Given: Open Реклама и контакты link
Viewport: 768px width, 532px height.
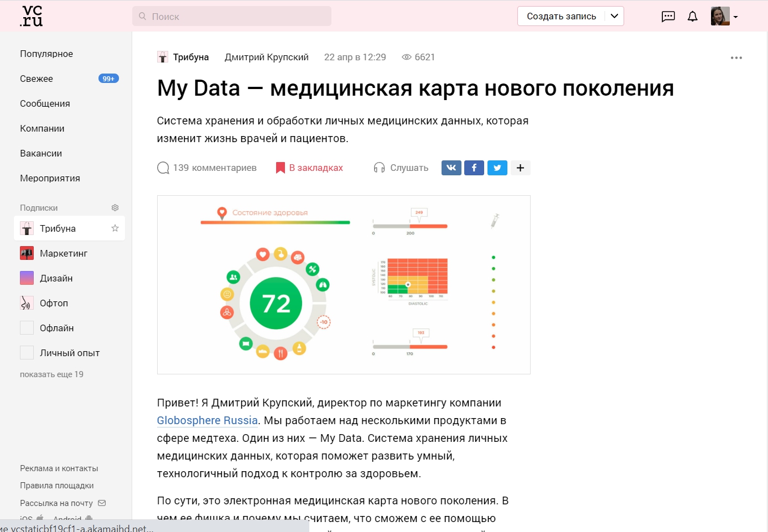Looking at the screenshot, I should (59, 468).
